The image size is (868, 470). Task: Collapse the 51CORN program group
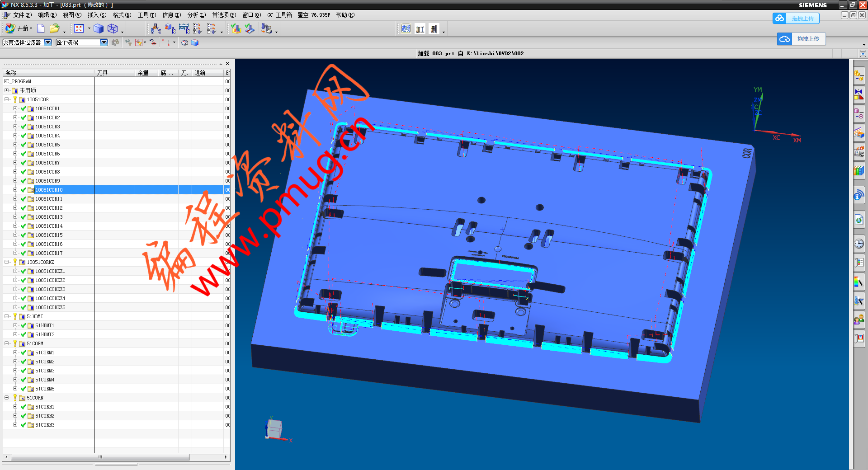[6, 398]
